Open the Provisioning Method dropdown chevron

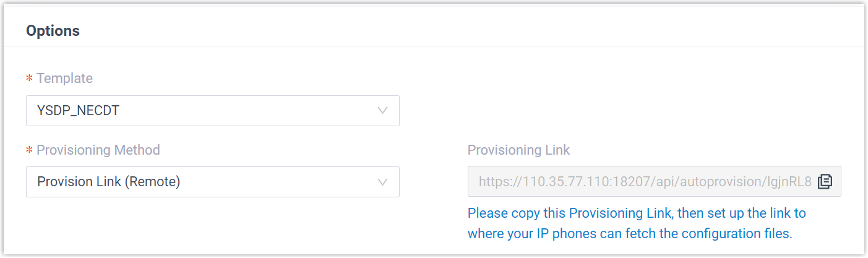[x=382, y=182]
